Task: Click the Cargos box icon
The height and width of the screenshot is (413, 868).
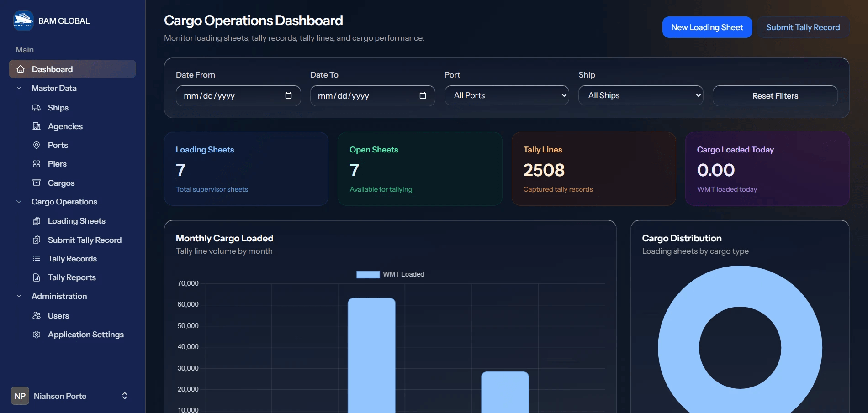Action: [x=37, y=183]
